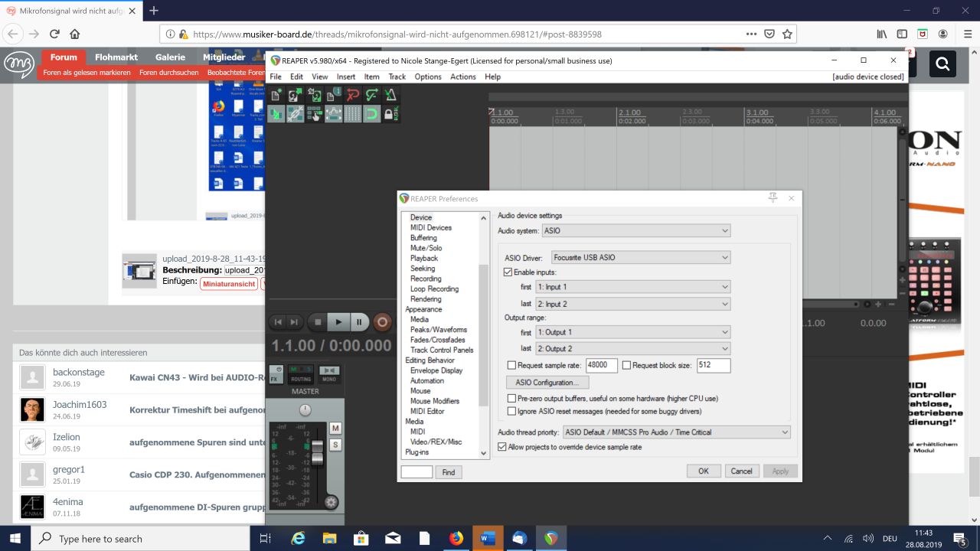The width and height of the screenshot is (980, 551).
Task: Open the Actions menu in REAPER
Action: [x=463, y=77]
